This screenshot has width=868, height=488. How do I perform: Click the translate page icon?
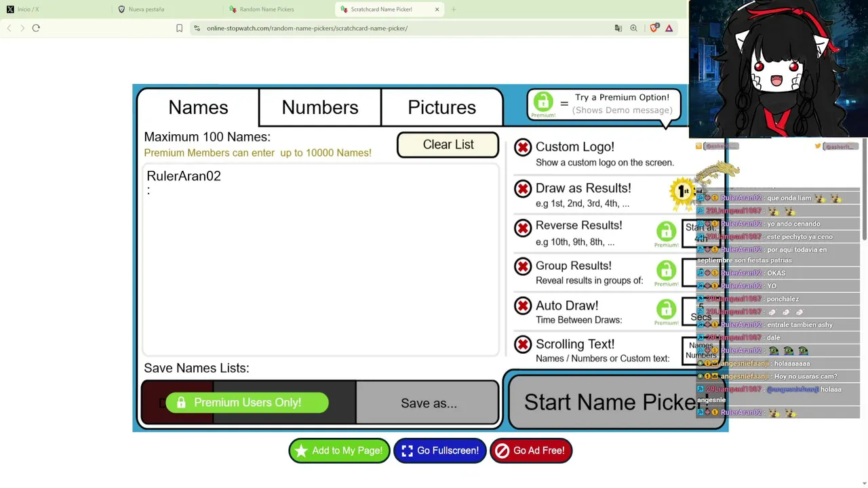pos(618,28)
